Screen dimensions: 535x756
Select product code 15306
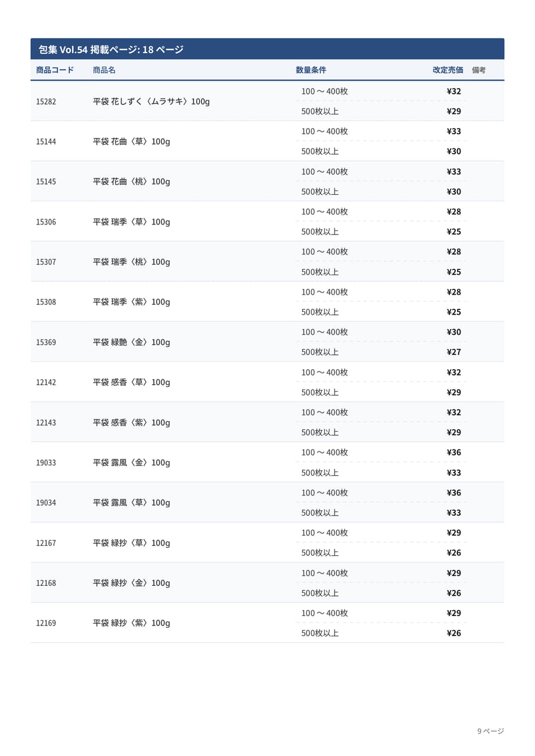coord(46,222)
